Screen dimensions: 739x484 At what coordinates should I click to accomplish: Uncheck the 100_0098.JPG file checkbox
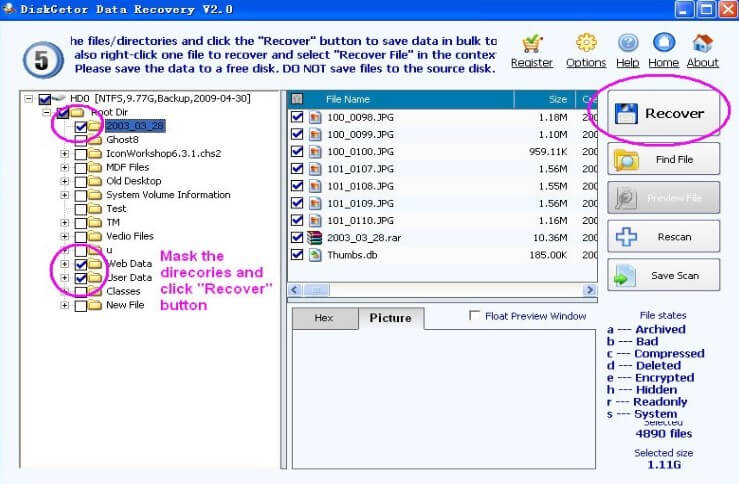coord(297,117)
